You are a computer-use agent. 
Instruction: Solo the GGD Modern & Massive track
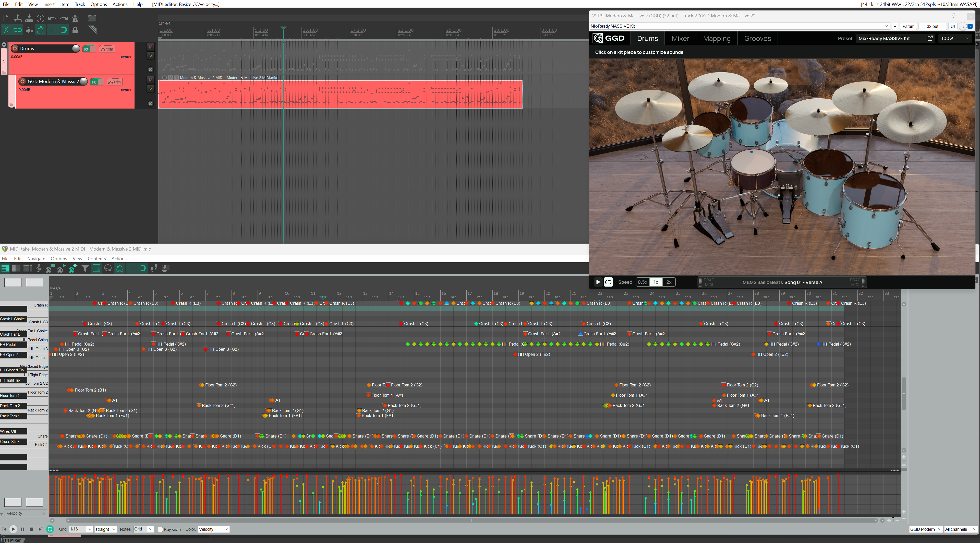point(150,88)
